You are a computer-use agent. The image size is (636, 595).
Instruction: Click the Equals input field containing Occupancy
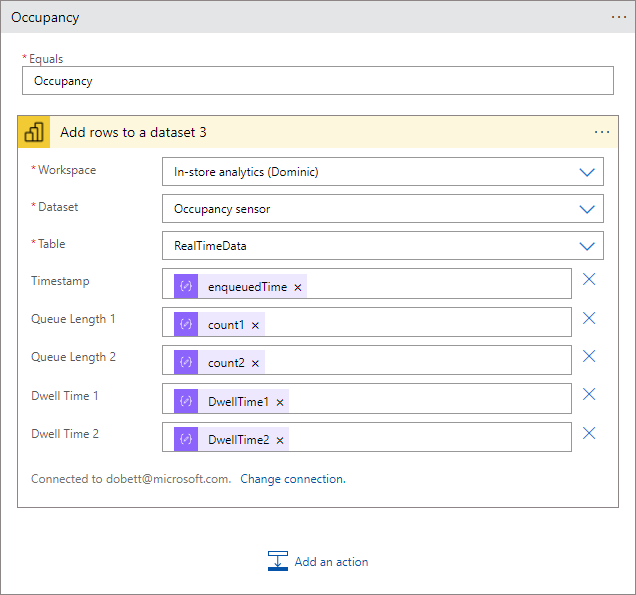tap(317, 81)
